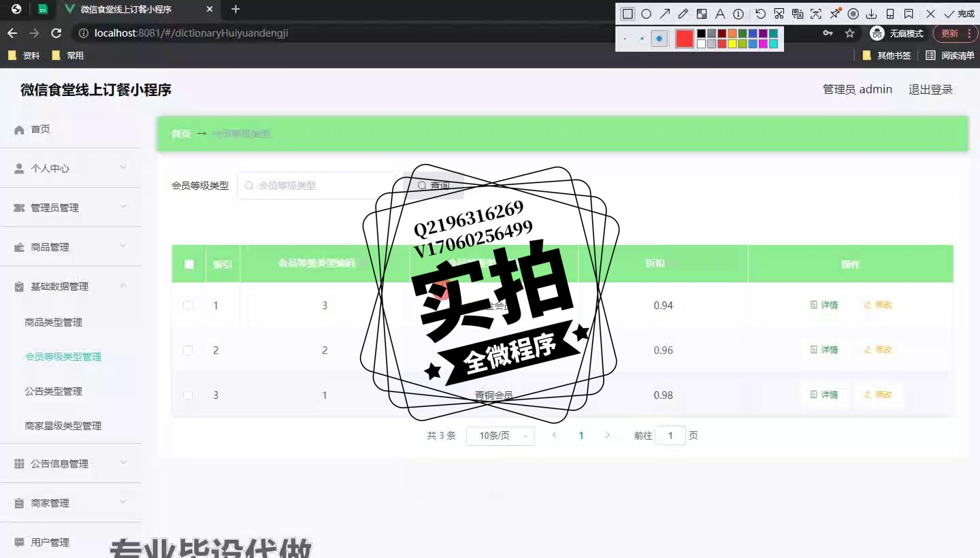Select the mosaic blur tool
The image size is (980, 558).
(x=702, y=14)
